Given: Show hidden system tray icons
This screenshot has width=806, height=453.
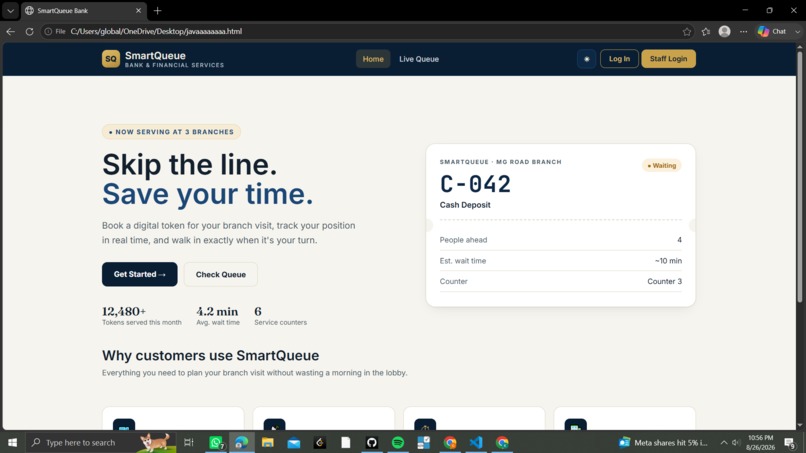Looking at the screenshot, I should coord(724,442).
